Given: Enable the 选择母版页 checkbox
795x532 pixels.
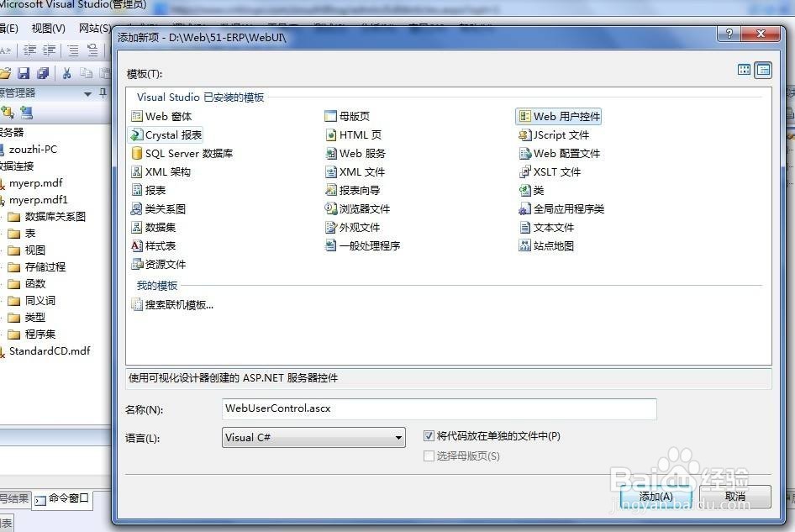Looking at the screenshot, I should point(428,455).
